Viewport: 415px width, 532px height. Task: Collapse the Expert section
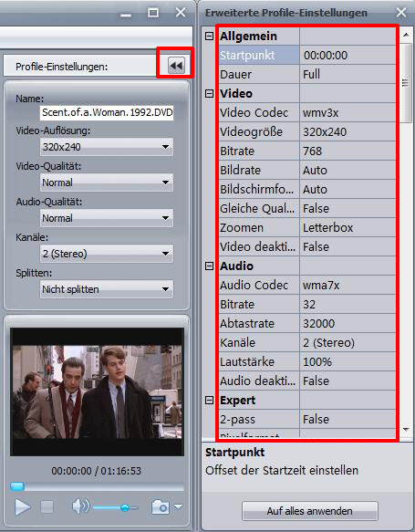[210, 401]
